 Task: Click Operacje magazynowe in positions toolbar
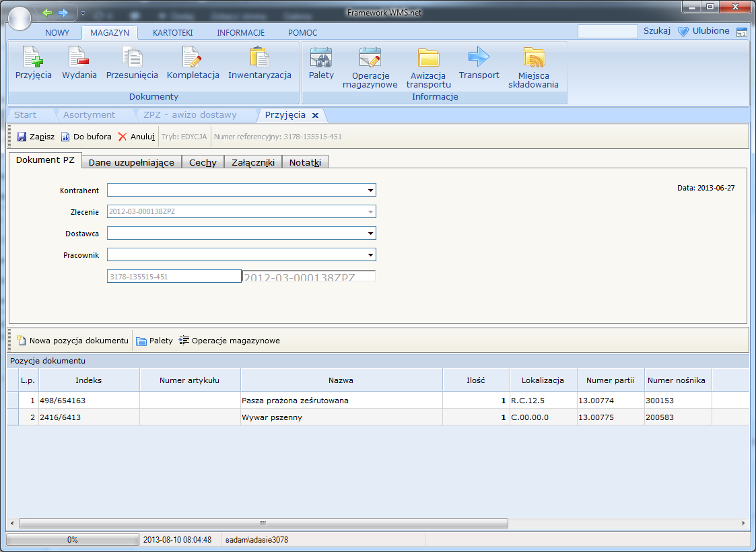tap(229, 341)
